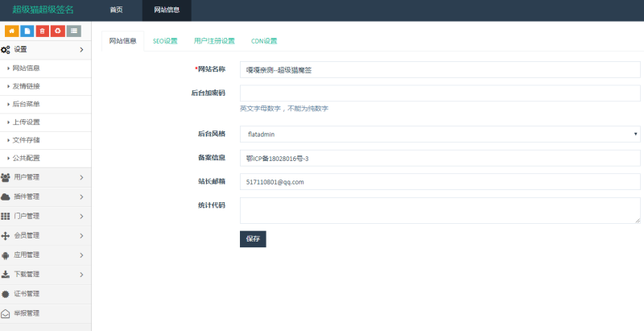
Task: Switch to the 用户注册设置 tab
Action: pyautogui.click(x=214, y=41)
